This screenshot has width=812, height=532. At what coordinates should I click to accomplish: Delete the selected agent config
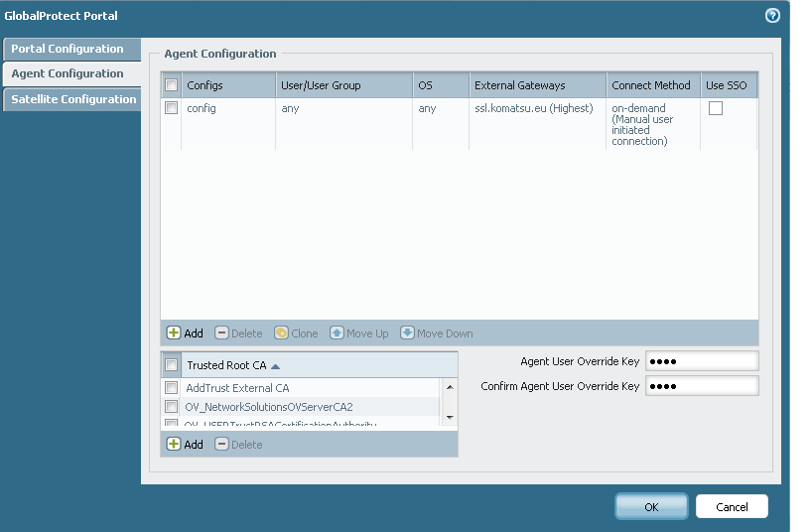[x=238, y=333]
